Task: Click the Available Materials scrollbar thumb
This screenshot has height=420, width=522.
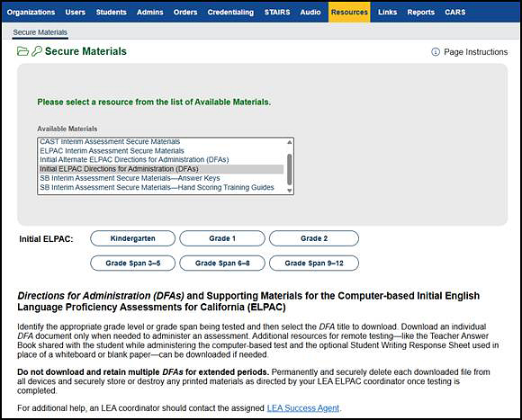Action: [289, 169]
